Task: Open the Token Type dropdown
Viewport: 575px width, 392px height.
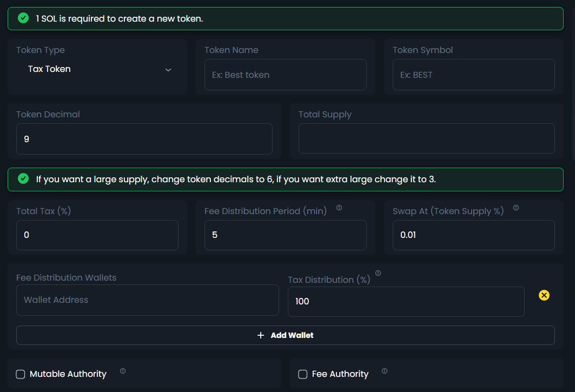Action: (x=97, y=69)
